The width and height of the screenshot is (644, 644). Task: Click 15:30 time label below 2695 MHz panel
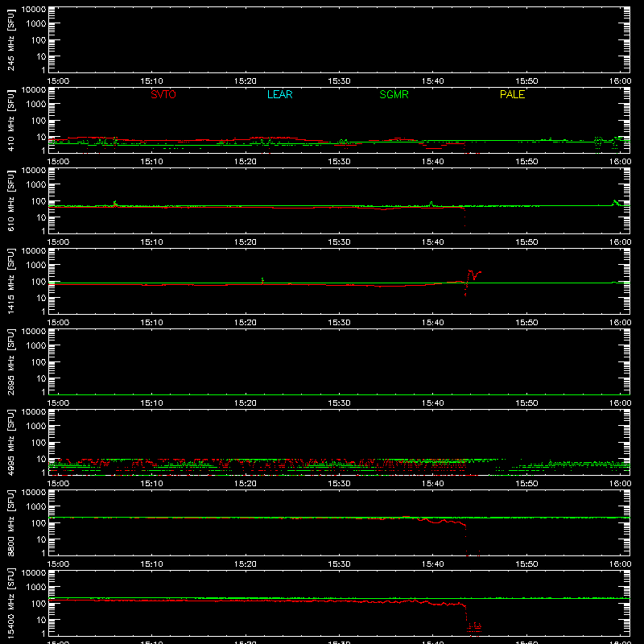click(339, 403)
